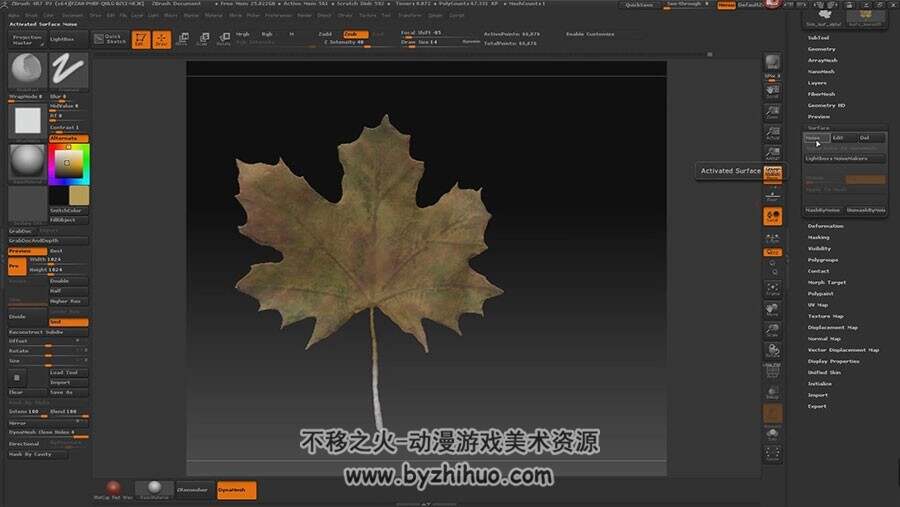900x507 pixels.
Task: Expand the Displacement Map section
Action: (833, 327)
